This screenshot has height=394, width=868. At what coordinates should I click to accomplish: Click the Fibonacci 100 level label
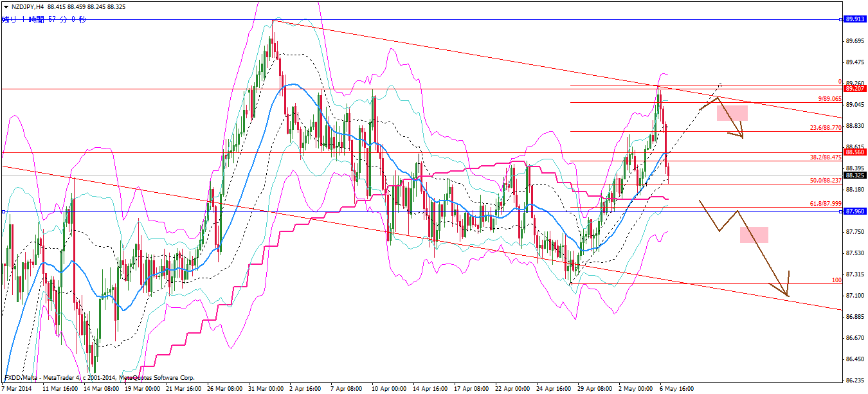[836, 280]
